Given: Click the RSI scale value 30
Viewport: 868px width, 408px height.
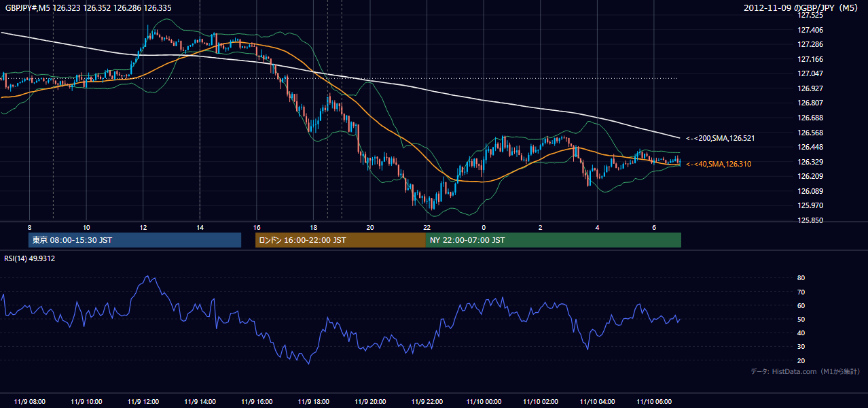Looking at the screenshot, I should 801,346.
